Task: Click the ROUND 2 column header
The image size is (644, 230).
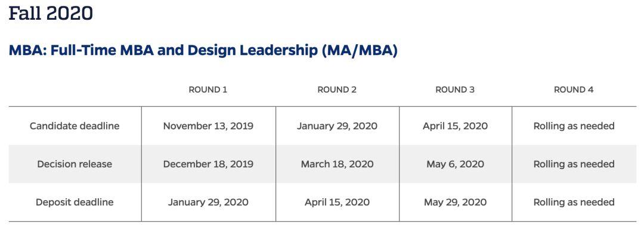Action: (337, 90)
